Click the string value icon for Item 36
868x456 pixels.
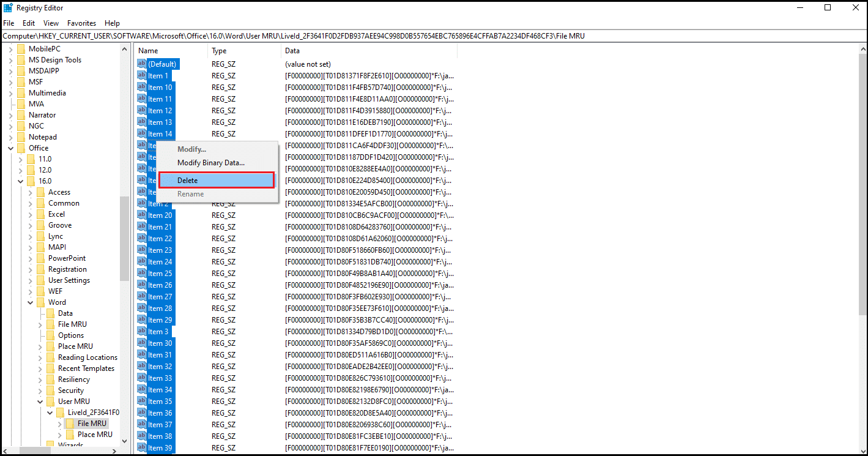[142, 413]
